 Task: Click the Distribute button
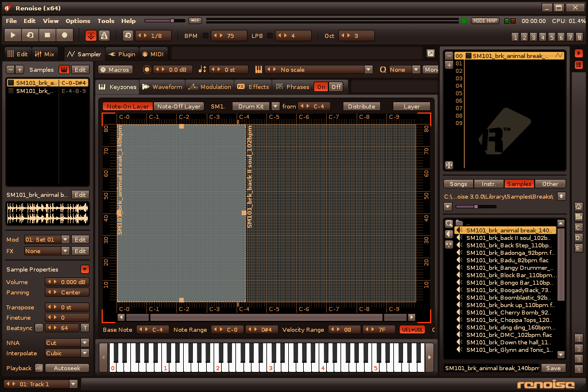point(362,106)
